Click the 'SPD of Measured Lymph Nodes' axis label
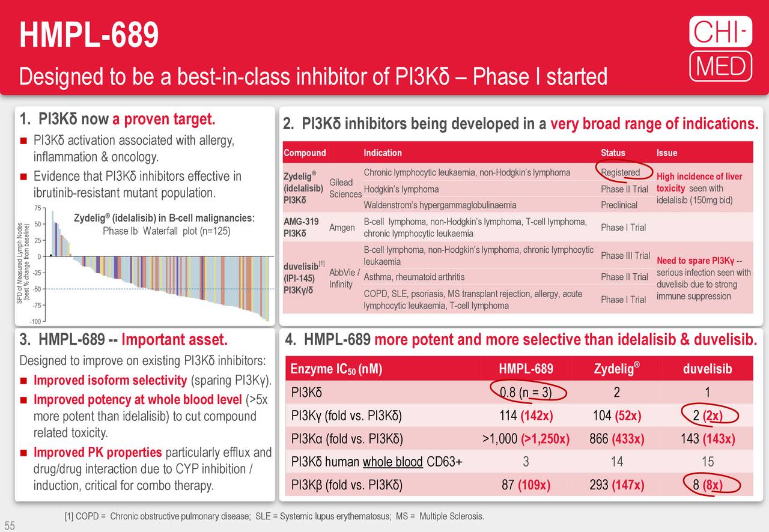This screenshot has height=532, width=769. coord(24,262)
